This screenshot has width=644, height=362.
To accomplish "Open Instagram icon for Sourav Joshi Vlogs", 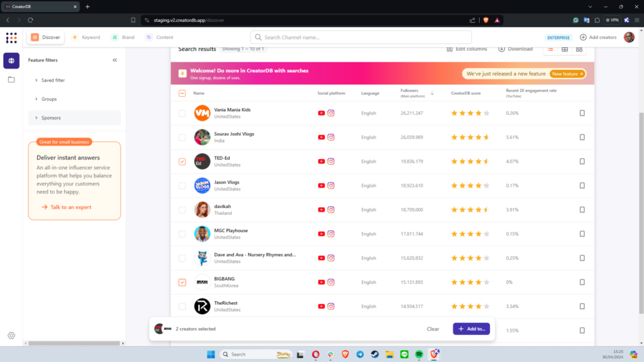I will coord(331,138).
